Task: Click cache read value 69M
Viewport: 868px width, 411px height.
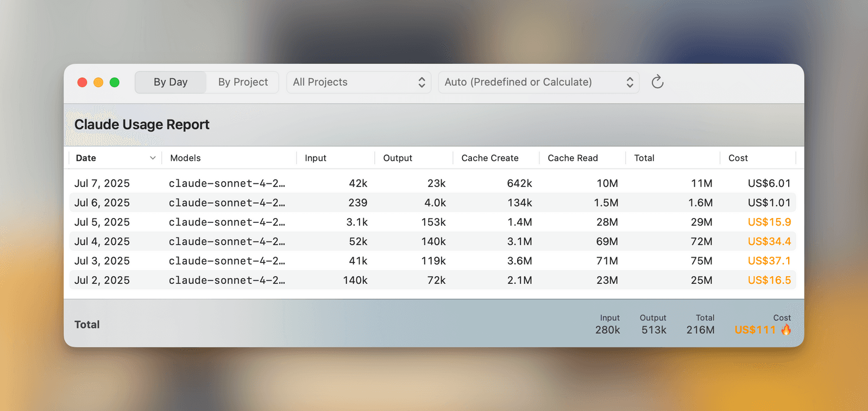Action: coord(607,241)
